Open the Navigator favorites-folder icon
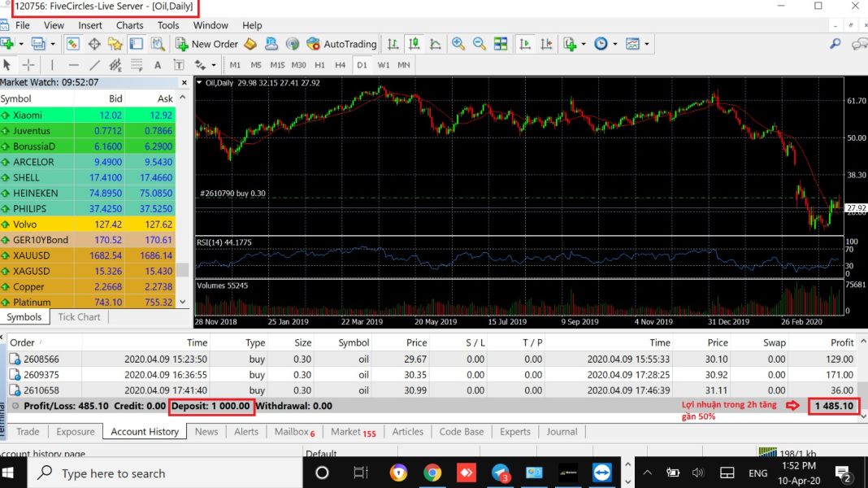 [x=115, y=44]
